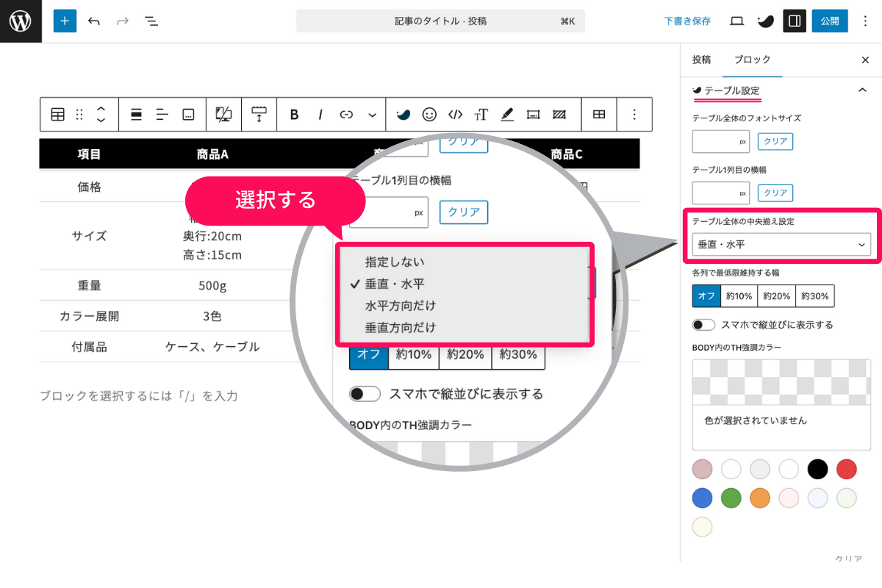
Task: Open the desktop preview monitor icon
Action: [736, 21]
